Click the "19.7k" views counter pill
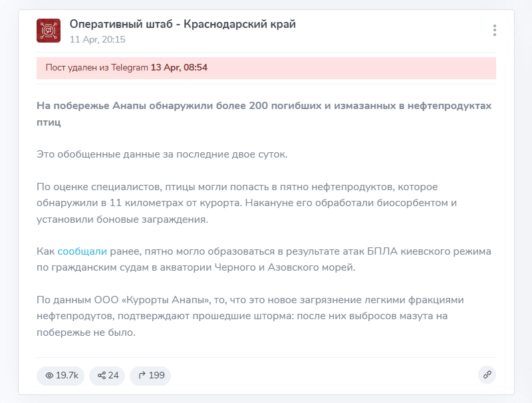Screen dimensions: 532x403 point(61,375)
